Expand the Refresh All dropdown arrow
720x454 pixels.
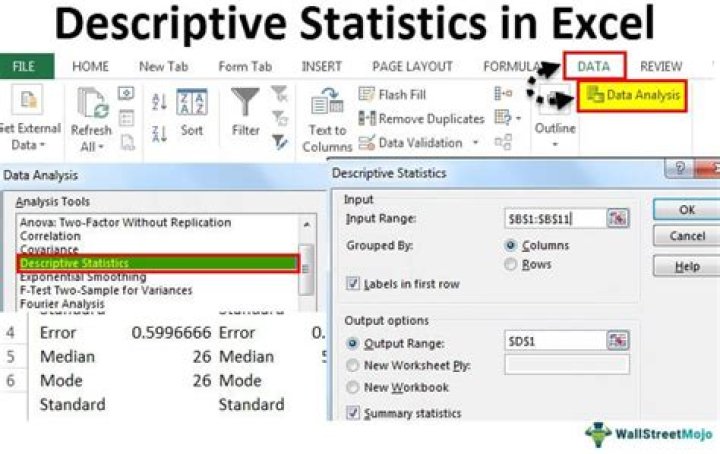point(101,147)
